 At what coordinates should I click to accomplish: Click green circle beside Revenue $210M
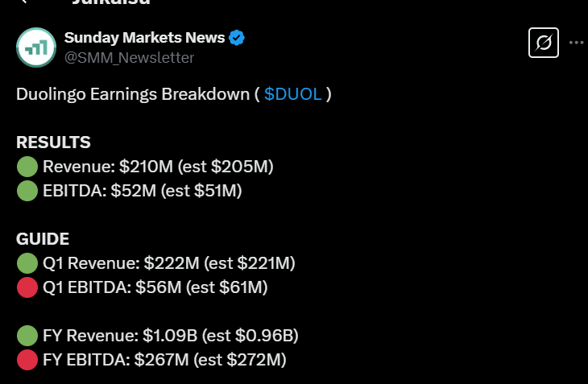27,167
